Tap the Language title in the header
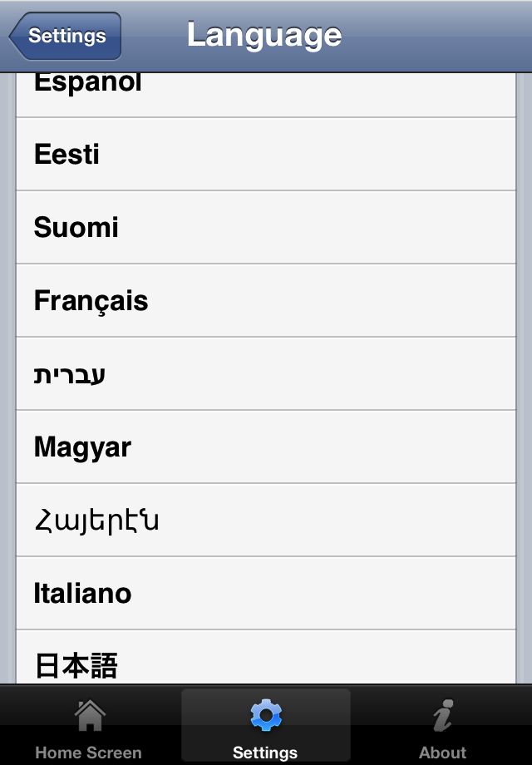 [x=264, y=36]
